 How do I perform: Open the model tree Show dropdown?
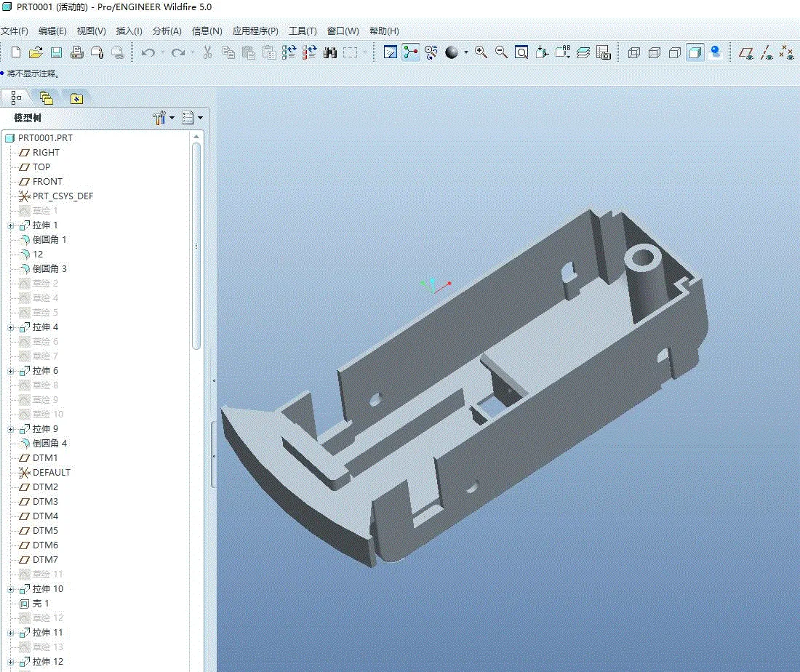tap(192, 118)
